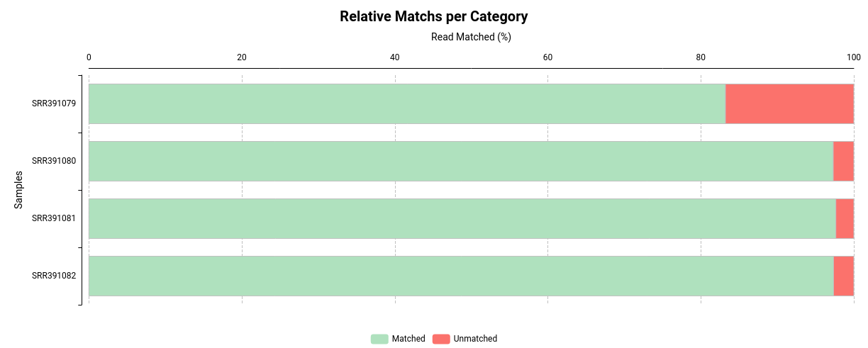Click the SRR391082 sample axis label
This screenshot has height=348, width=868.
point(54,276)
